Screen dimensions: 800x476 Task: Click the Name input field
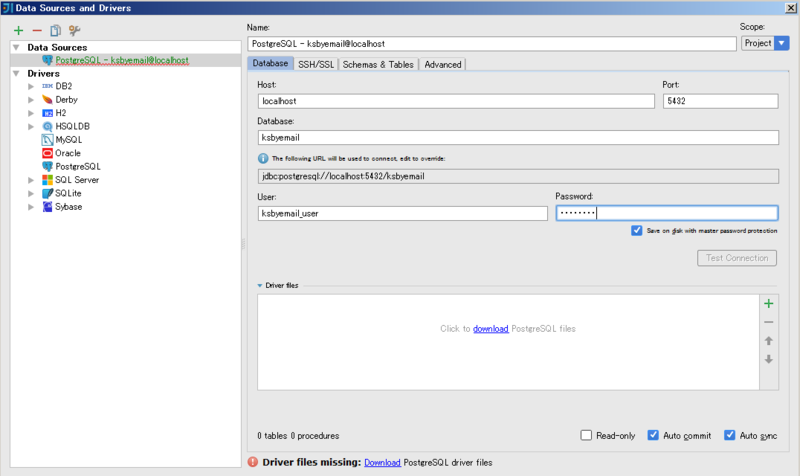click(x=492, y=44)
